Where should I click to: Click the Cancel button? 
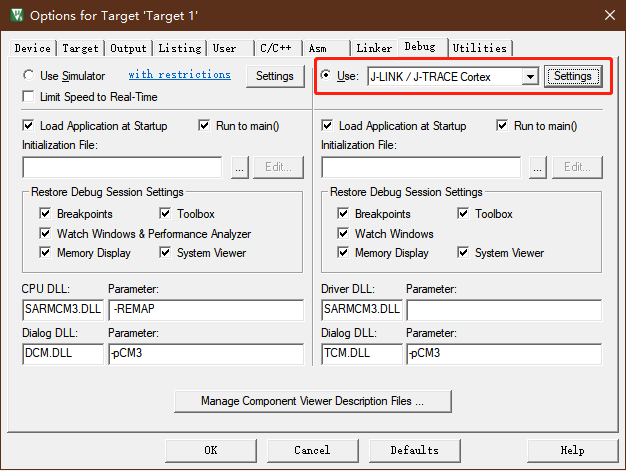313,451
